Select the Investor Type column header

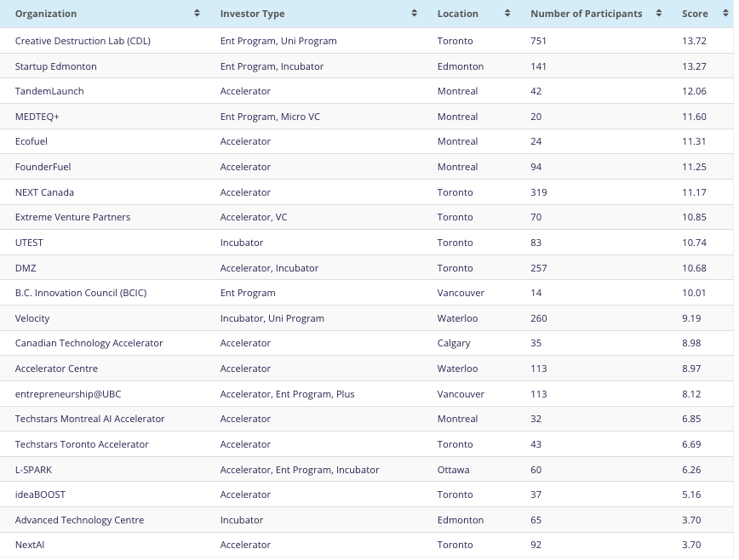[x=252, y=14]
